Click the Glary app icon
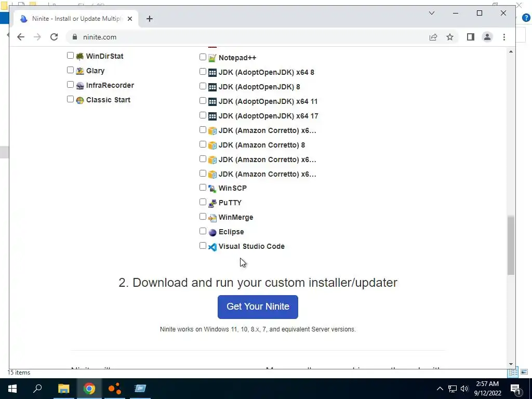Image resolution: width=532 pixels, height=399 pixels. [79, 71]
